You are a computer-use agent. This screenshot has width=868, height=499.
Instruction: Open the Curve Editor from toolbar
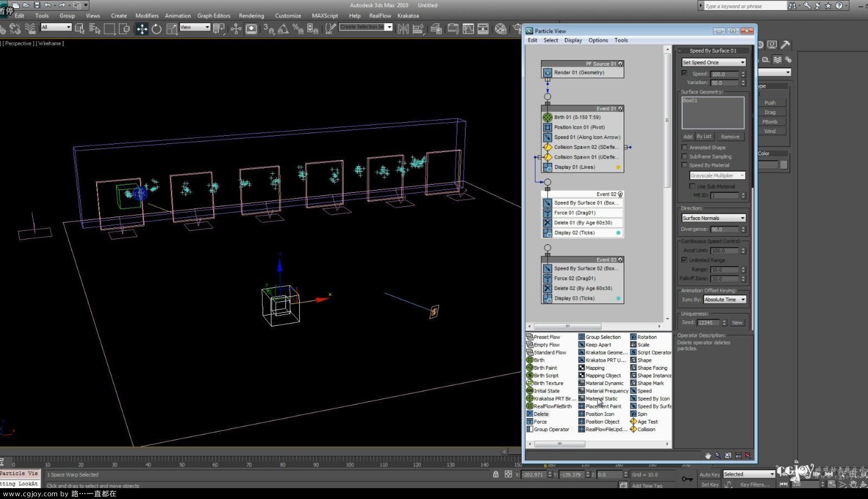(468, 29)
